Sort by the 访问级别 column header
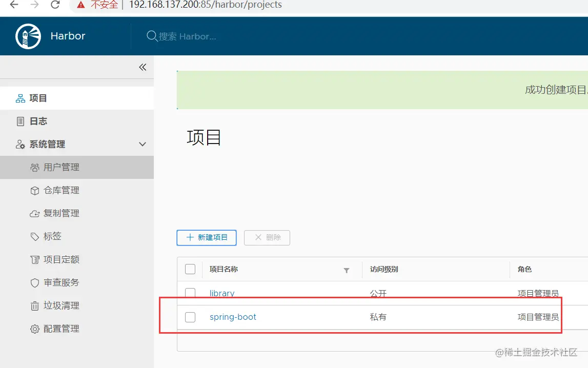Image resolution: width=588 pixels, height=368 pixels. 384,269
